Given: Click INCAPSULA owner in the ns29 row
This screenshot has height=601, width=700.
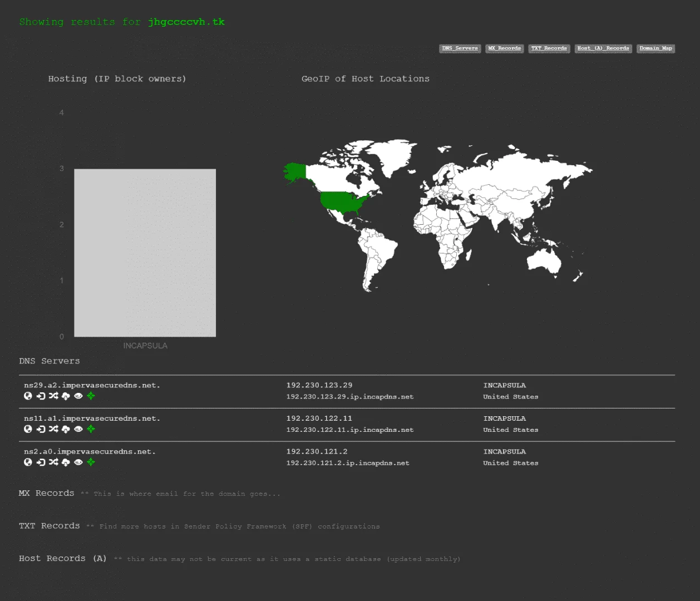Looking at the screenshot, I should (505, 385).
